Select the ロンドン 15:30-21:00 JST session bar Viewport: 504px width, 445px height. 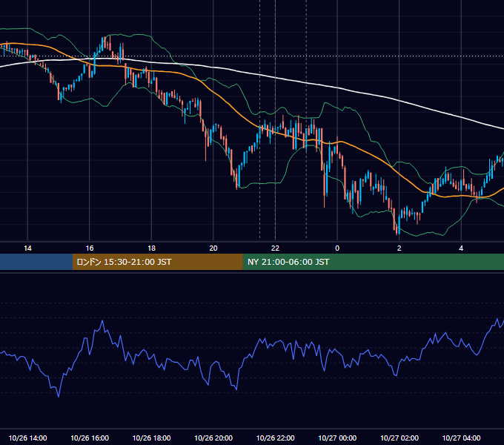tap(157, 262)
